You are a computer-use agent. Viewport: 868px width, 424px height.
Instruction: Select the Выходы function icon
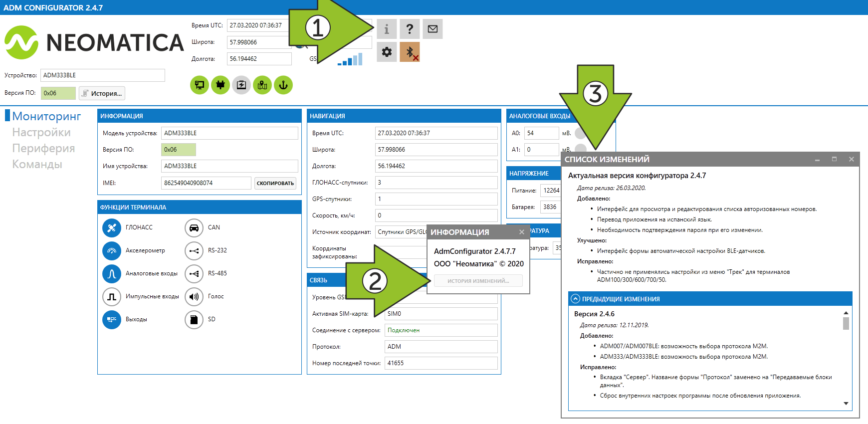[x=112, y=320]
